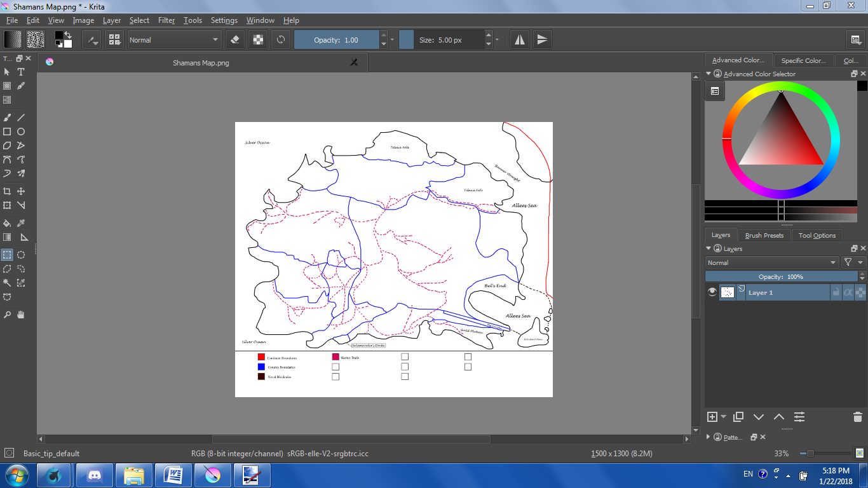This screenshot has width=868, height=488.
Task: Open Discord from the Windows taskbar
Action: tap(95, 475)
